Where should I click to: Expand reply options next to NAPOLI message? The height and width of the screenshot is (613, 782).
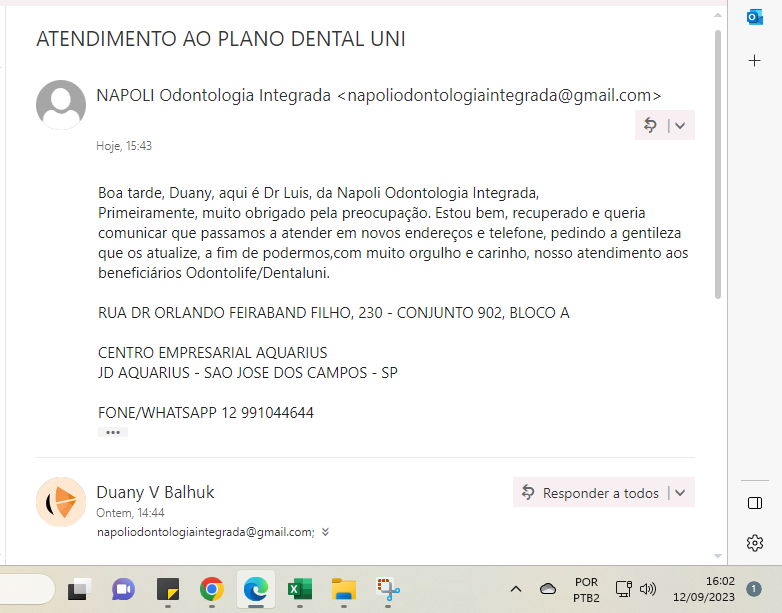coord(680,126)
